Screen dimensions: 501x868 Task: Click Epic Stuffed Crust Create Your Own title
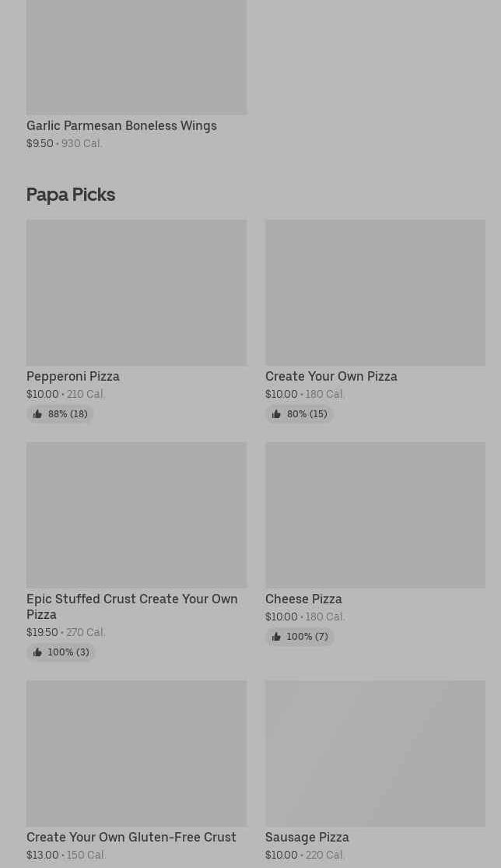pos(131,606)
